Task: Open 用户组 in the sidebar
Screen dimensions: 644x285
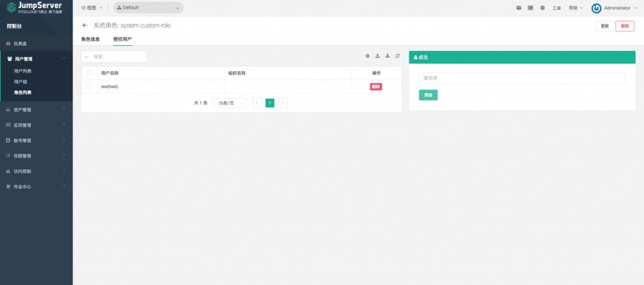Action: tap(21, 82)
